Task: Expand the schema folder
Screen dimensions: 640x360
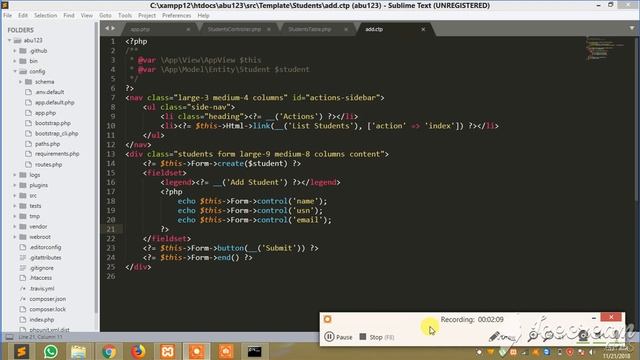Action: (20, 82)
